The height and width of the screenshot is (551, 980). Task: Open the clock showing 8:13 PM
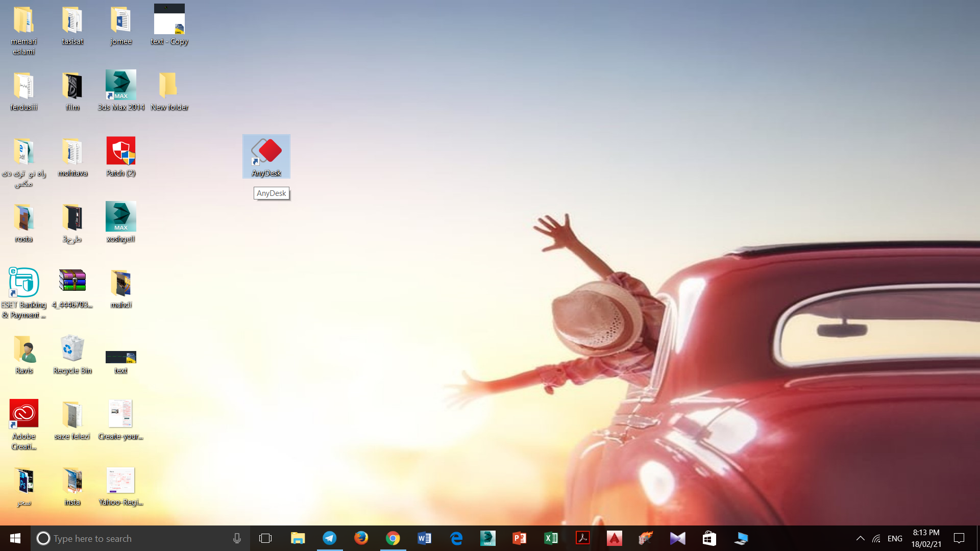pos(926,538)
